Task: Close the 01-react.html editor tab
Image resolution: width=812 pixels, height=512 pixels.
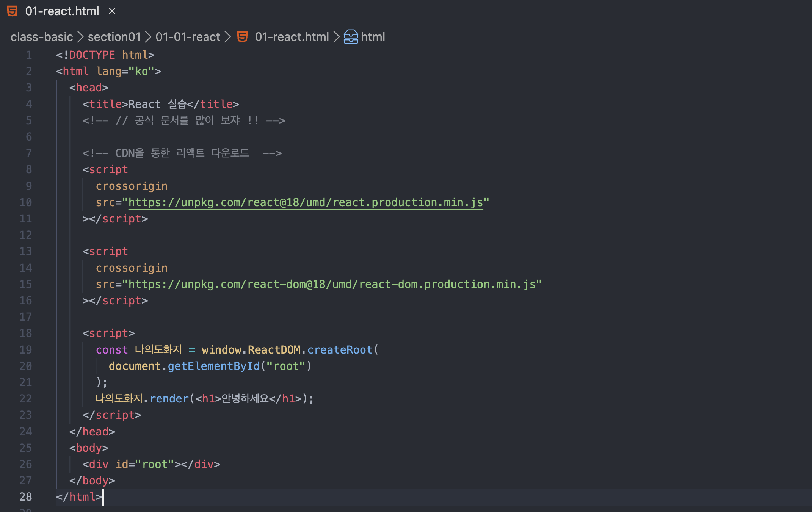Action: click(x=112, y=11)
